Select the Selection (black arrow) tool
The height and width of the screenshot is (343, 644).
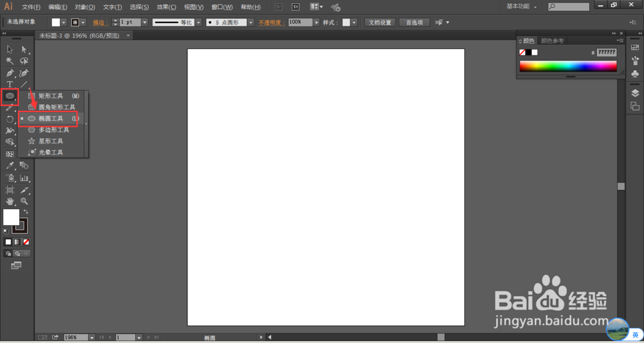[10, 50]
